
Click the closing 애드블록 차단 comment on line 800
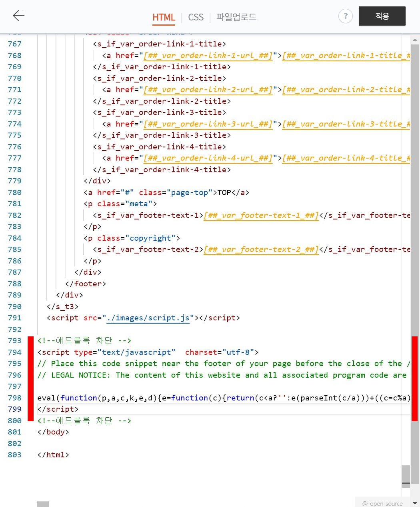coord(84,421)
